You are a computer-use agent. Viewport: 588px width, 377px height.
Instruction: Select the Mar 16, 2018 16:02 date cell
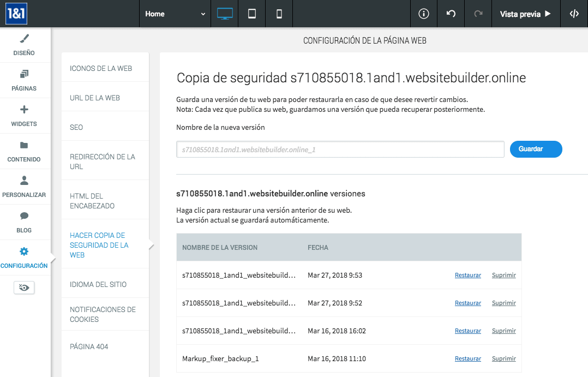coord(337,331)
